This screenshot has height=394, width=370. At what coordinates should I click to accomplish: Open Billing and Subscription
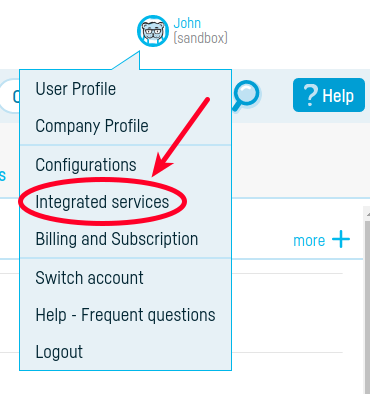117,239
